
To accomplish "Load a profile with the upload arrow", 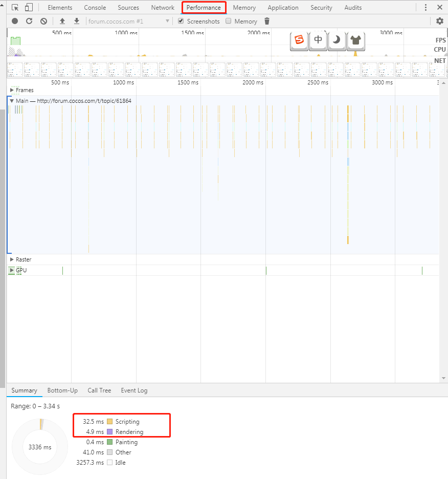I will click(x=62, y=21).
